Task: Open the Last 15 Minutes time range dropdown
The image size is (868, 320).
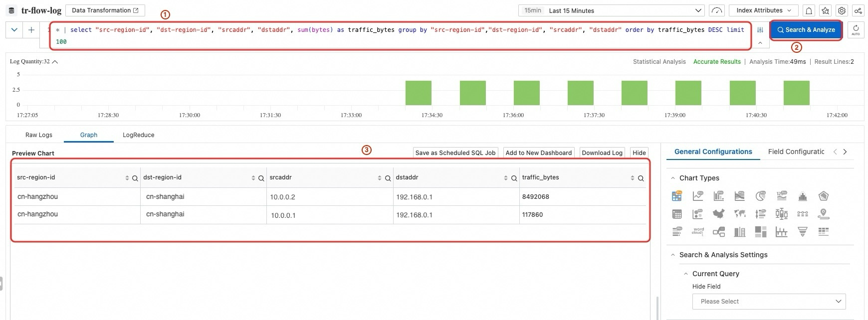Action: point(612,10)
